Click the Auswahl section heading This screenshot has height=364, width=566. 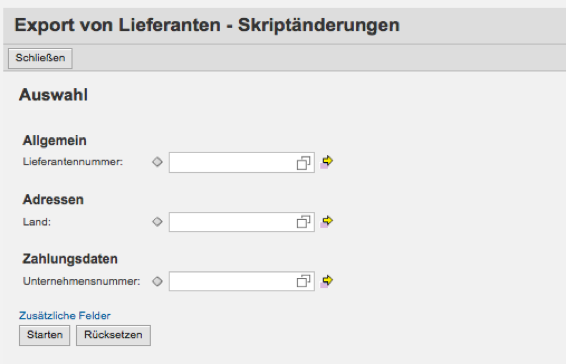click(53, 95)
